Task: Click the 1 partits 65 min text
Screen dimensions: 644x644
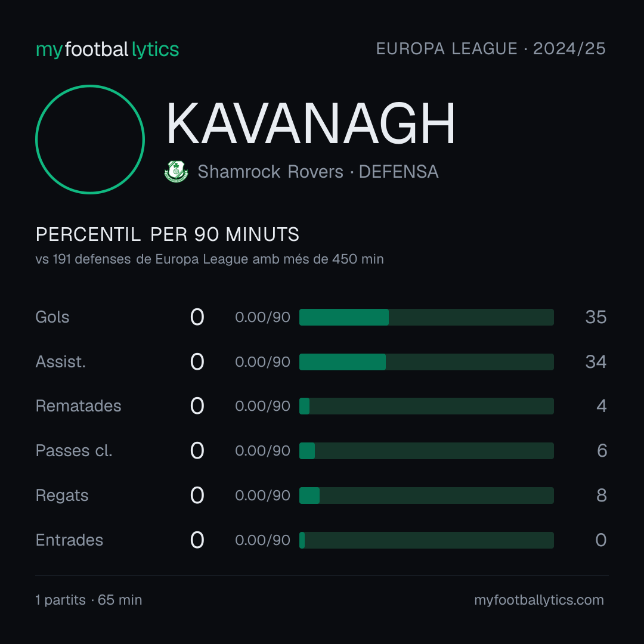Action: pyautogui.click(x=89, y=600)
